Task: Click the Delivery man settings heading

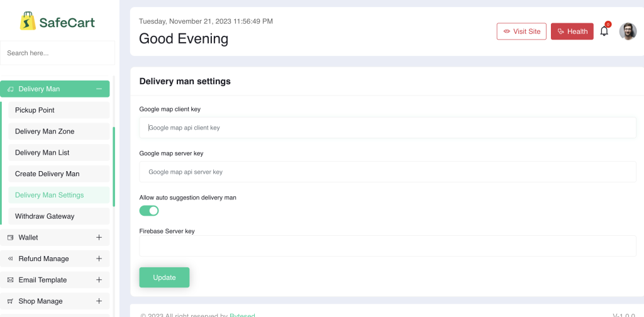Action: 185,81
